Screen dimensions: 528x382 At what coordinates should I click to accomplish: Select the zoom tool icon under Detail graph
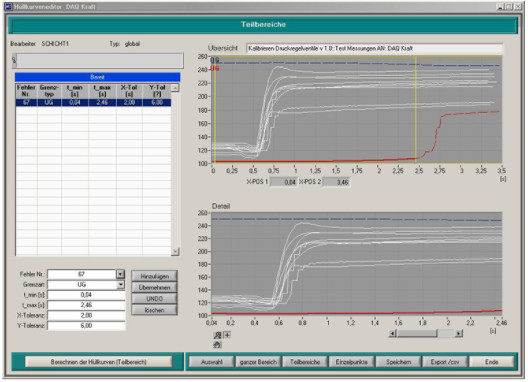click(218, 335)
